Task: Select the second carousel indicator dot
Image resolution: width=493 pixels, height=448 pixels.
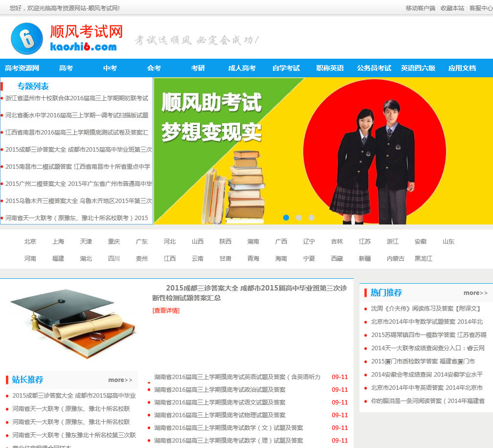Action: pyautogui.click(x=299, y=218)
